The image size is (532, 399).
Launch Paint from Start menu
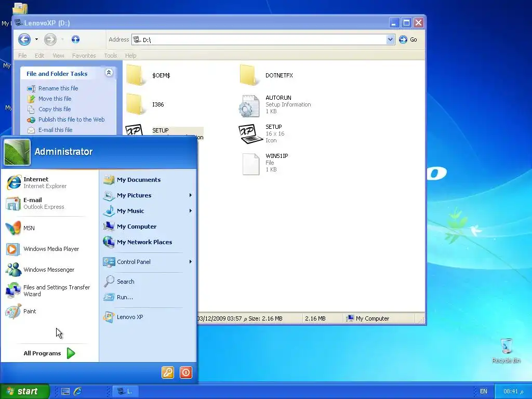pos(49,311)
